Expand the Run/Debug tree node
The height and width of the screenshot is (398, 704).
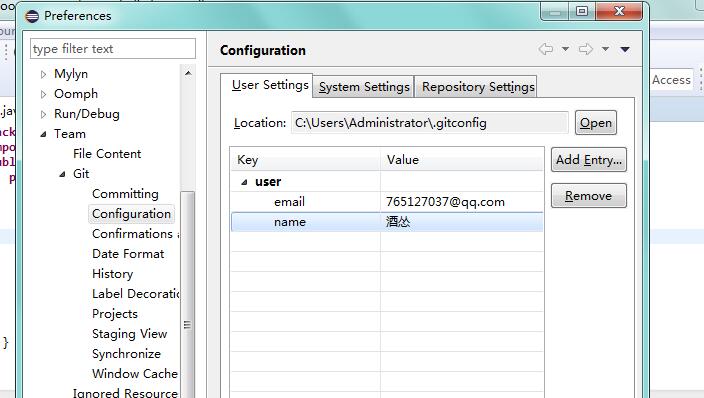(43, 114)
